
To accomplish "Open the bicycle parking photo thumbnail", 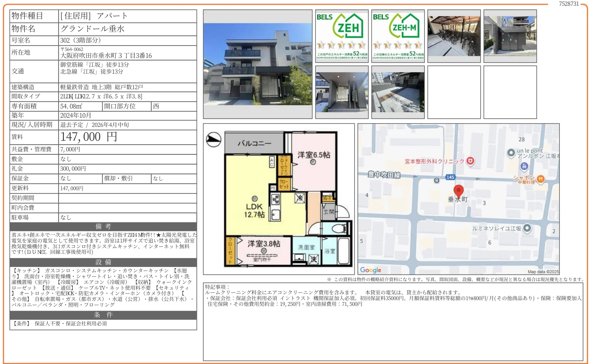I will [x=454, y=36].
